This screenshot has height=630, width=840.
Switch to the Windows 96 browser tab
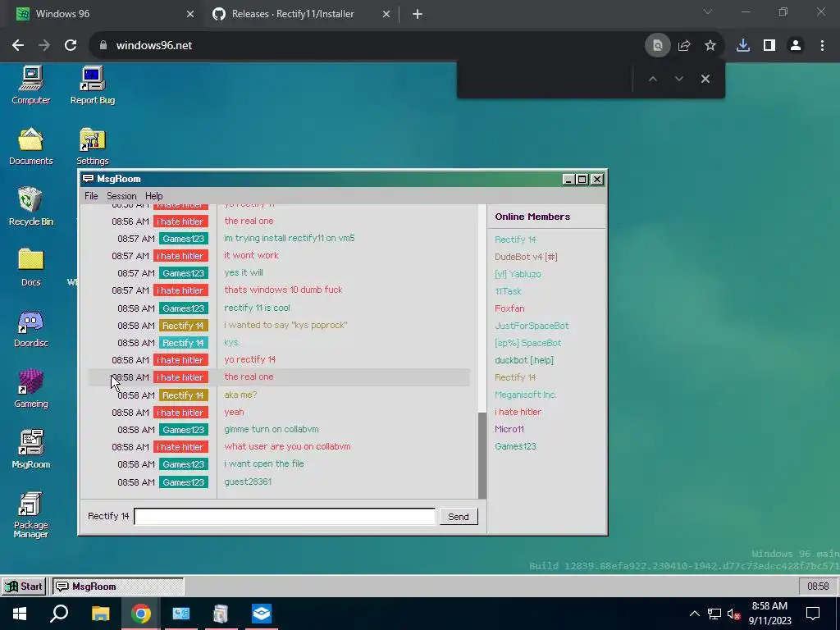102,14
